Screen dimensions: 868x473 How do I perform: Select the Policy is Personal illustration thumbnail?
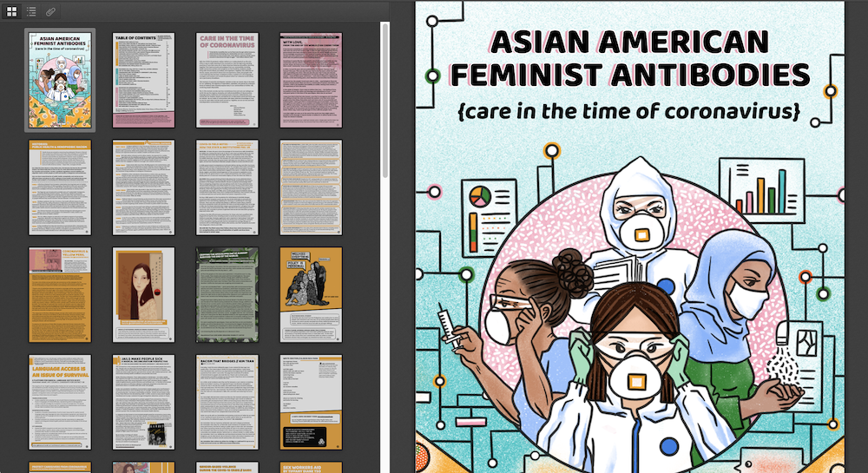pos(311,295)
